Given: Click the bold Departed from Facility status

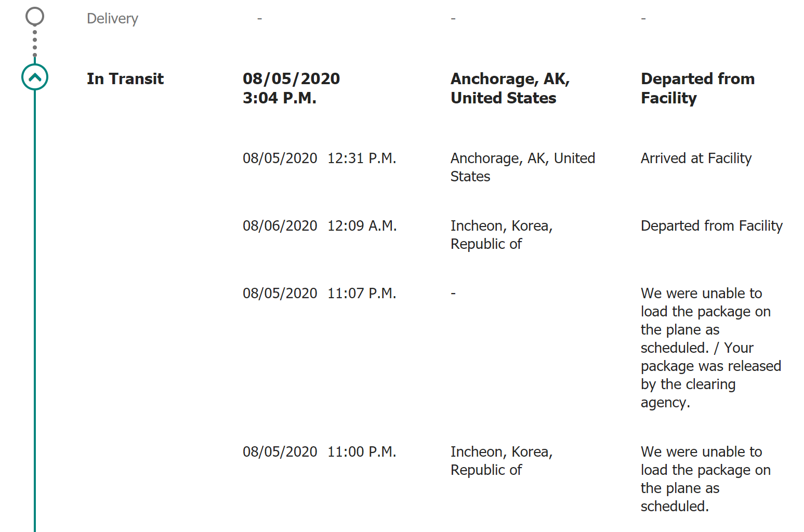Looking at the screenshot, I should click(697, 88).
